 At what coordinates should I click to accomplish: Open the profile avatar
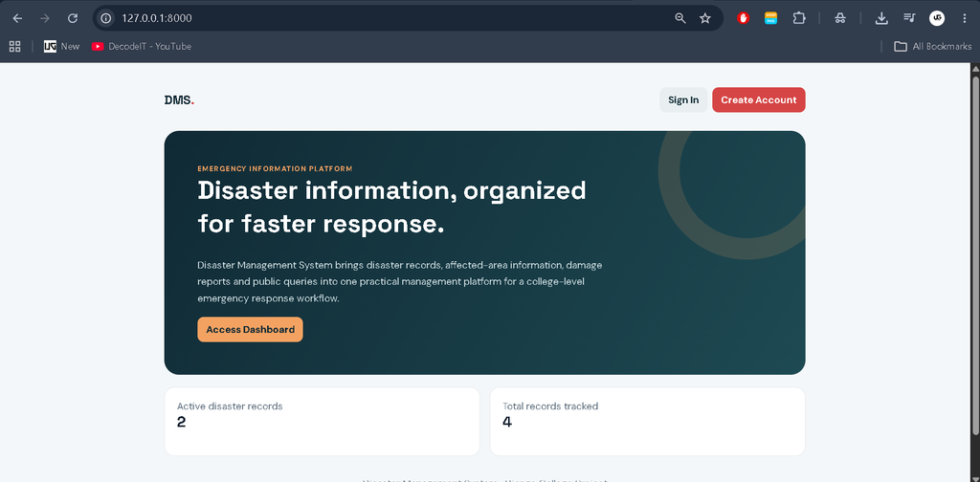936,18
